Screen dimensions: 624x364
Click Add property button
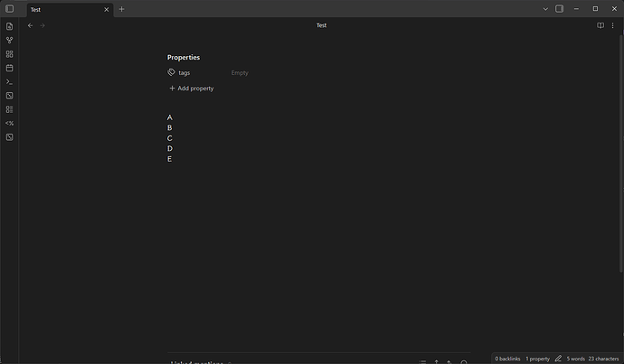192,89
